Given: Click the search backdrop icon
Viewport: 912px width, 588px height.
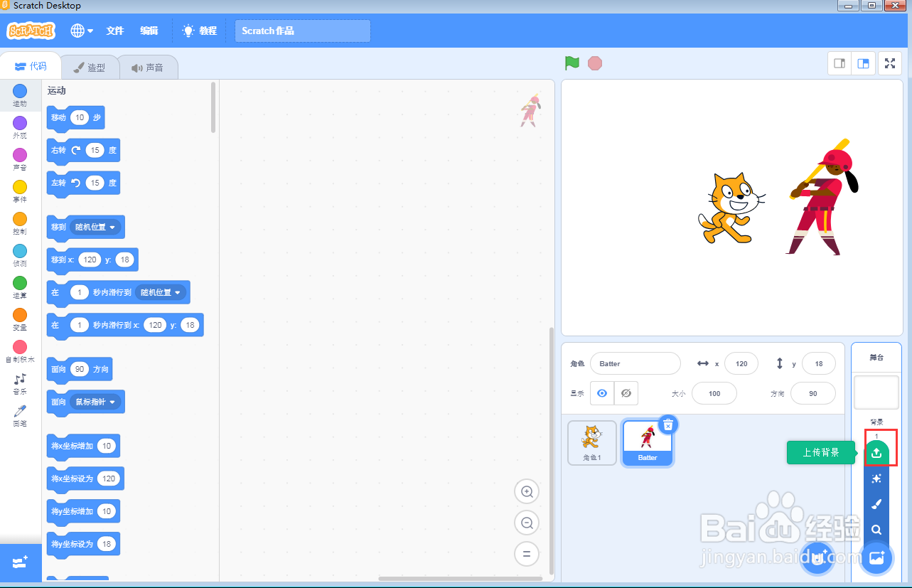Looking at the screenshot, I should click(876, 530).
